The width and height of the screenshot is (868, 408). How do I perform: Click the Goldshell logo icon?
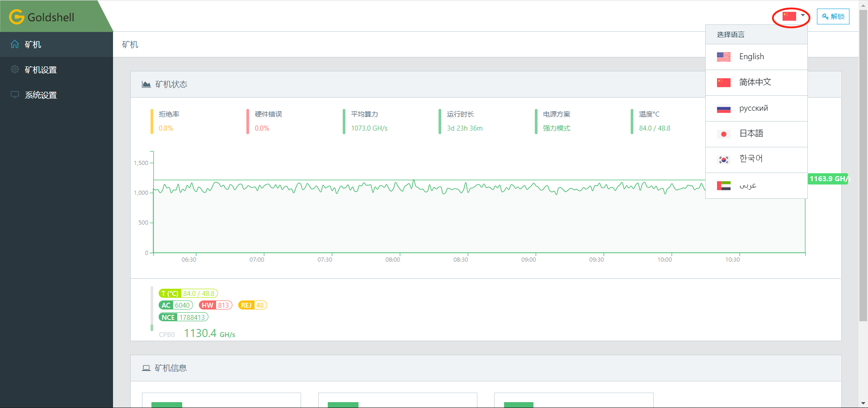(17, 17)
